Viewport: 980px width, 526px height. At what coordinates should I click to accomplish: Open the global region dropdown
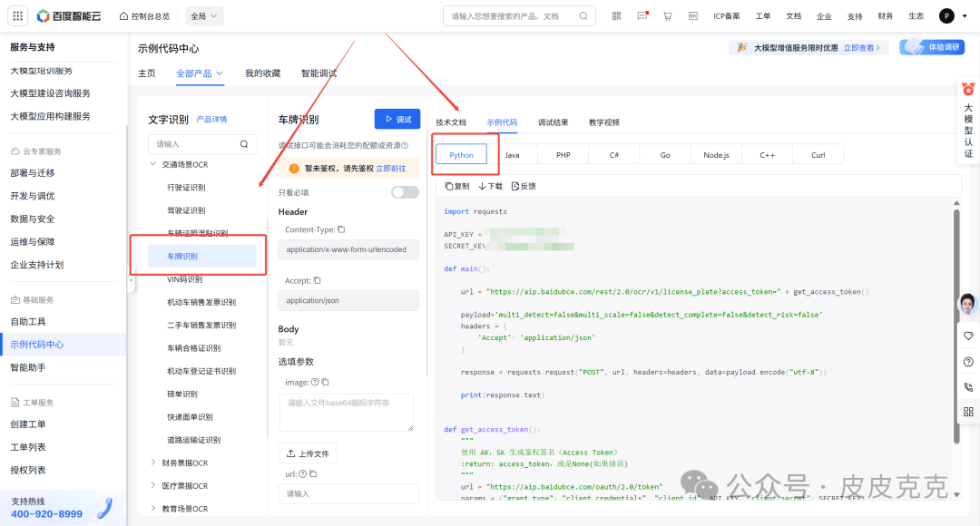click(x=204, y=16)
